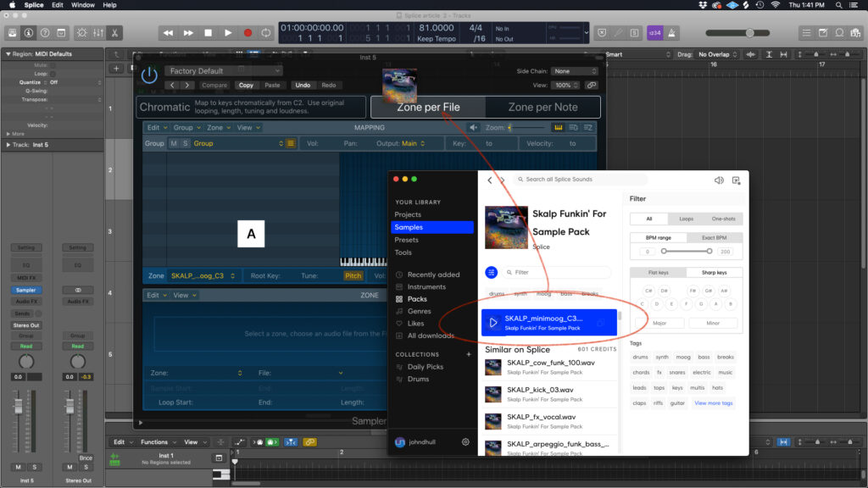Open the Mapping pane Group menu
The width and height of the screenshot is (868, 488).
[x=186, y=128]
